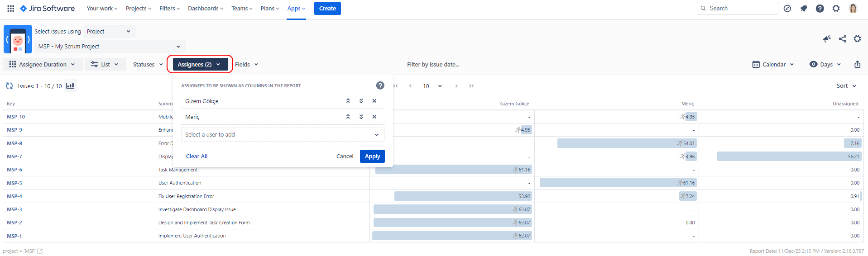Click the Apply button
Viewport: 868px width, 256px height.
click(x=372, y=156)
